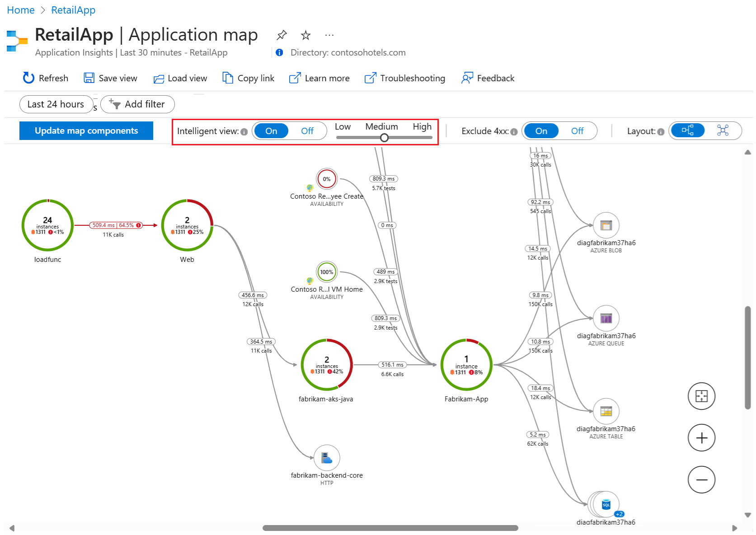The width and height of the screenshot is (756, 535).
Task: Open the more options ellipsis menu
Action: coord(329,35)
